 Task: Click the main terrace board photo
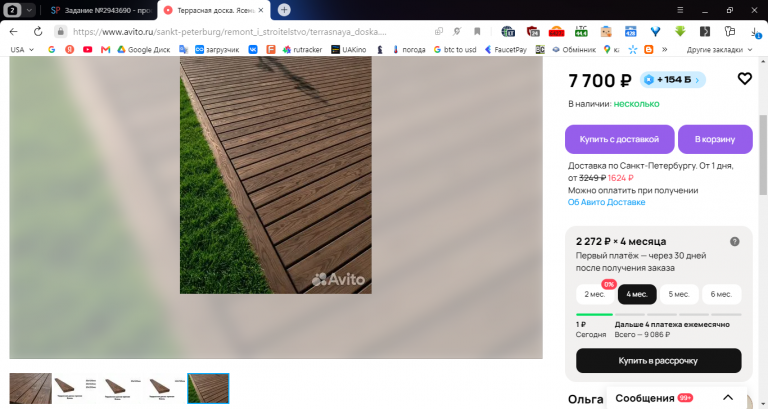276,175
